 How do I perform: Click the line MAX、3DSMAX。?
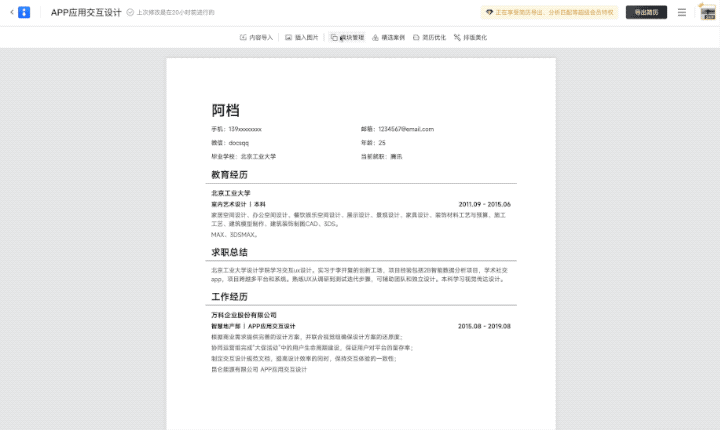pos(235,235)
